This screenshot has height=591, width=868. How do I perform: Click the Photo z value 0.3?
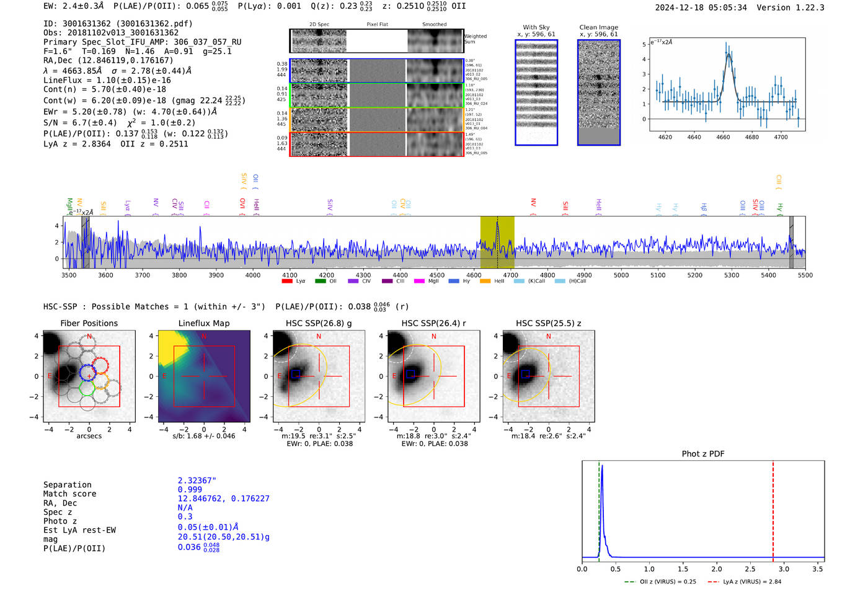click(x=185, y=517)
